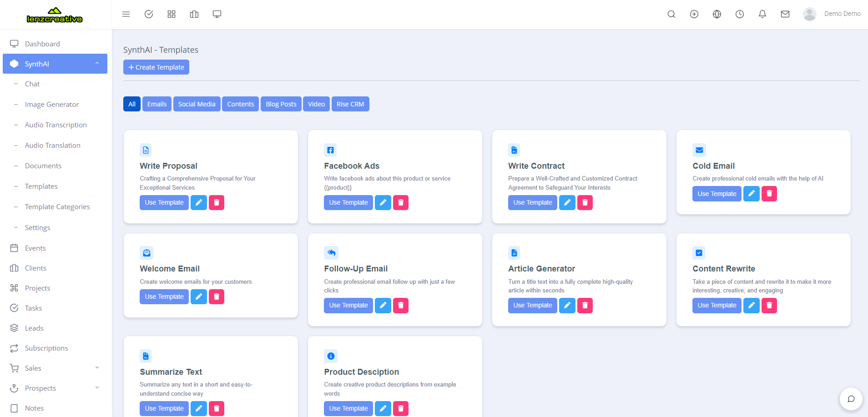Switch to the Emails filter tab

pyautogui.click(x=156, y=104)
